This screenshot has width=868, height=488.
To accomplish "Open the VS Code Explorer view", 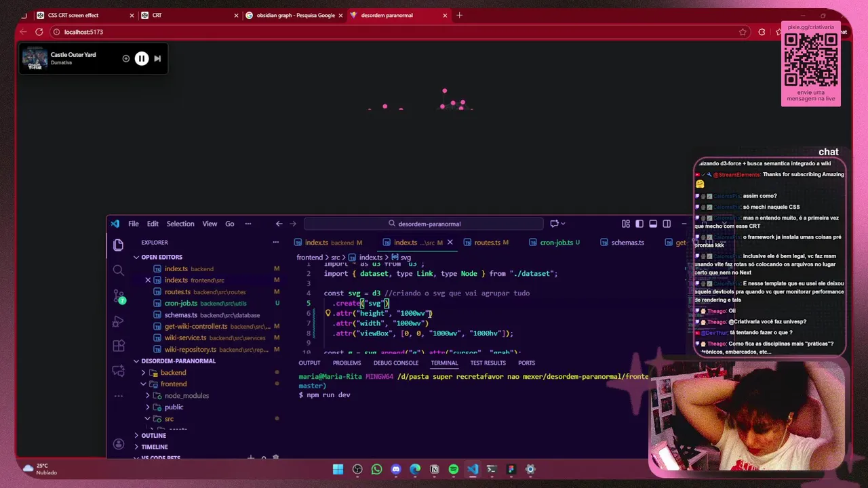I will 118,245.
